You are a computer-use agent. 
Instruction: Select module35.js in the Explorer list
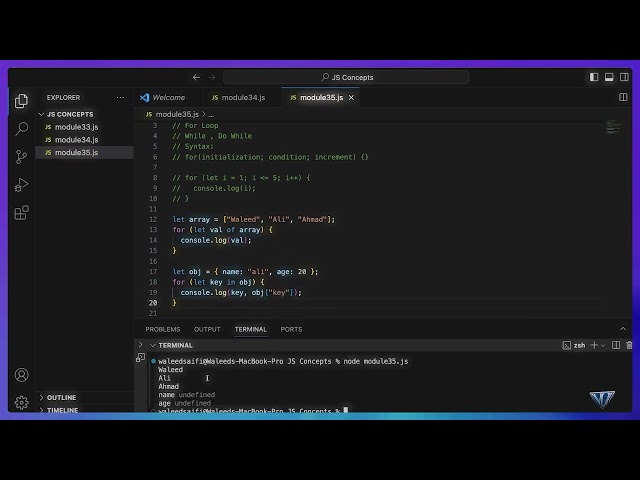click(x=84, y=152)
